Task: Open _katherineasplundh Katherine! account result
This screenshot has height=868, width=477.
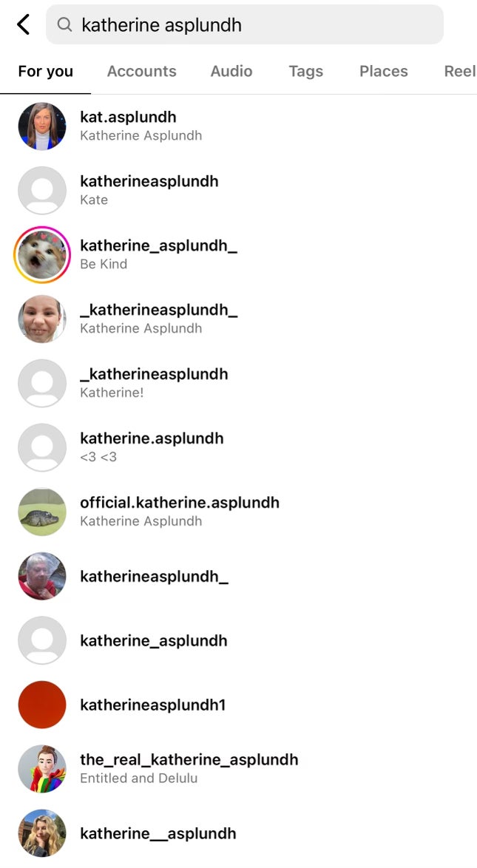Action: click(x=238, y=383)
